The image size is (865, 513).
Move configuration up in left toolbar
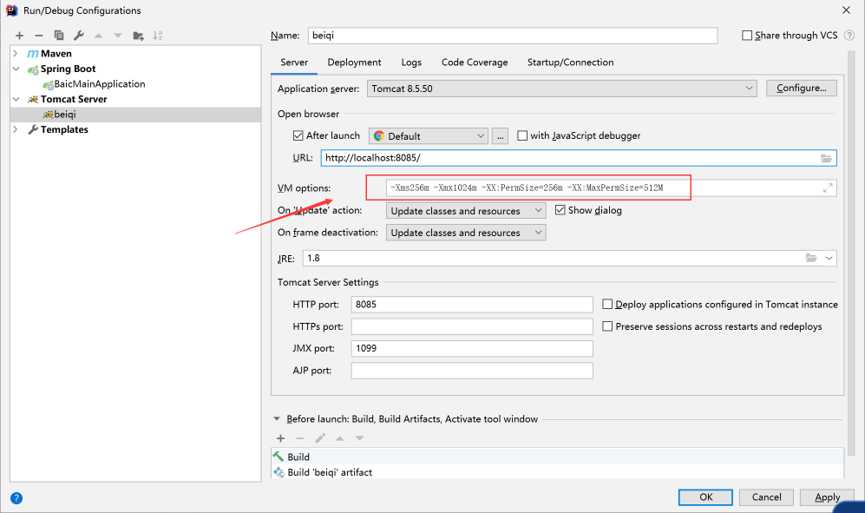99,36
